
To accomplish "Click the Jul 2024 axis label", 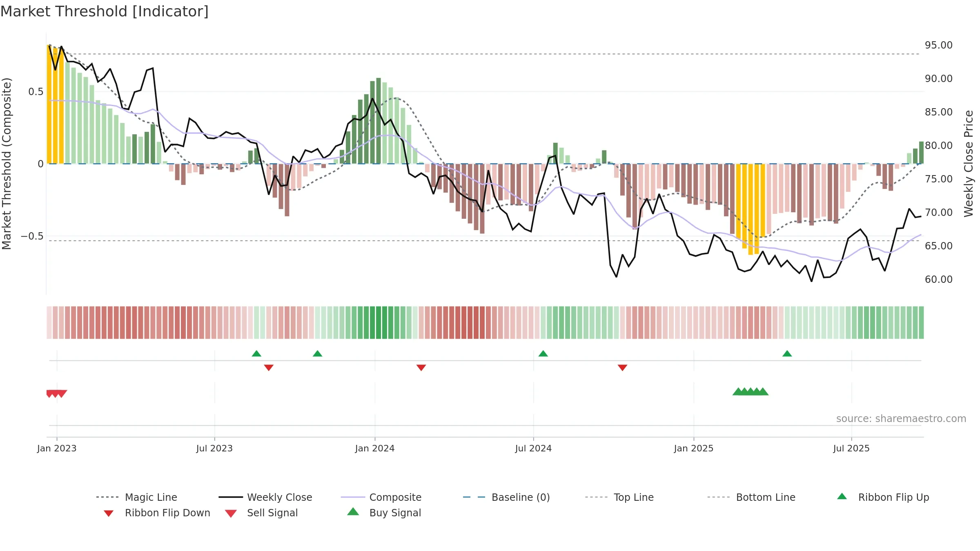I will (533, 448).
